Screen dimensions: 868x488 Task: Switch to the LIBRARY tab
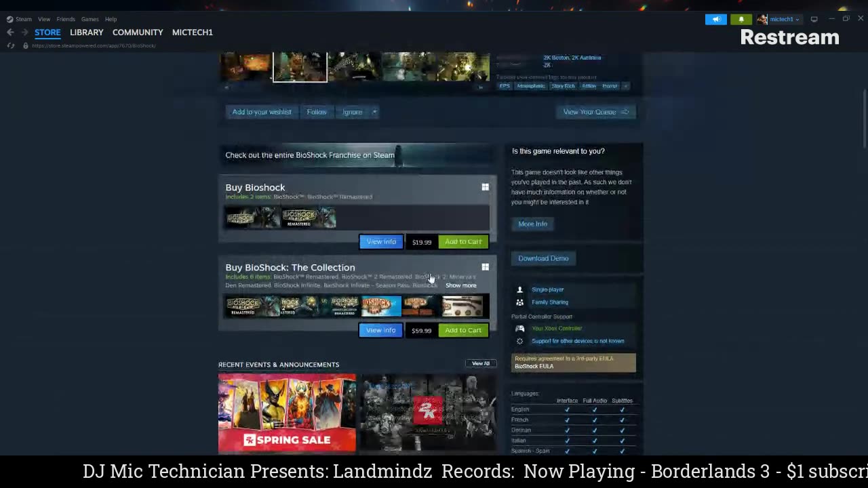click(x=87, y=32)
